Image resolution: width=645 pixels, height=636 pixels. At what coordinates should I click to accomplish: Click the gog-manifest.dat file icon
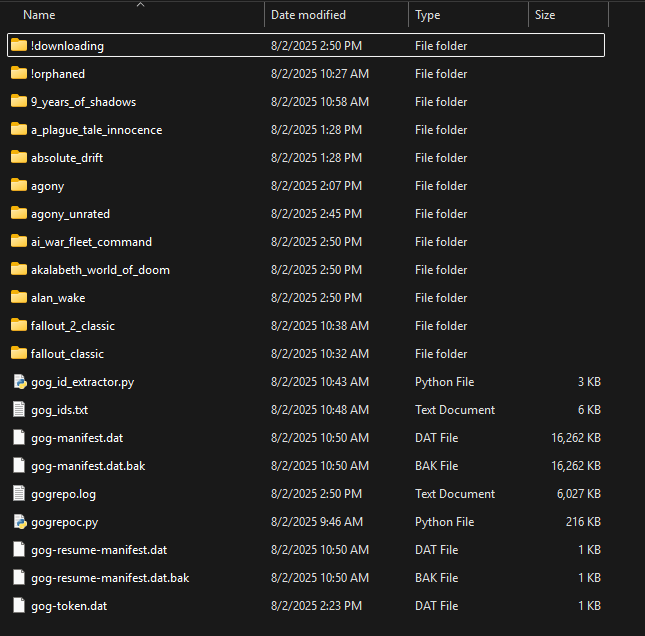(x=18, y=438)
